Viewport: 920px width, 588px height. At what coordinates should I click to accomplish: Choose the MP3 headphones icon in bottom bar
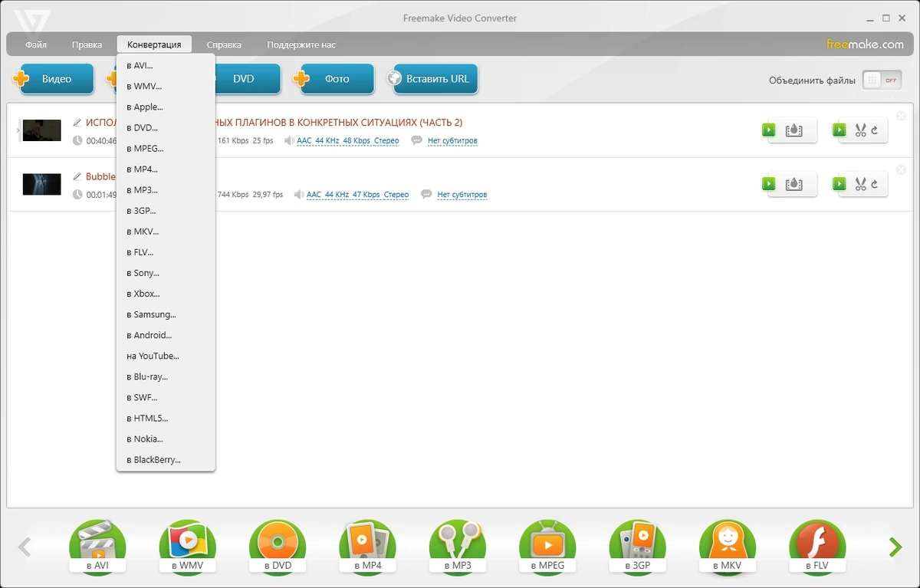[458, 547]
